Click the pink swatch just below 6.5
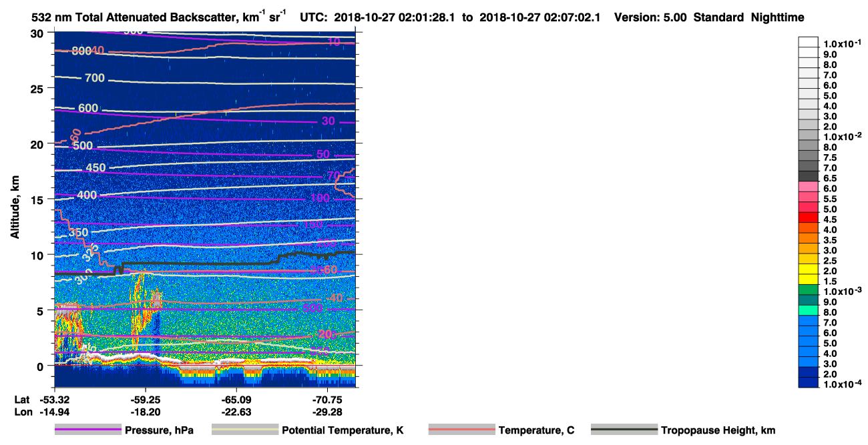This screenshot has width=868, height=445. pos(808,186)
